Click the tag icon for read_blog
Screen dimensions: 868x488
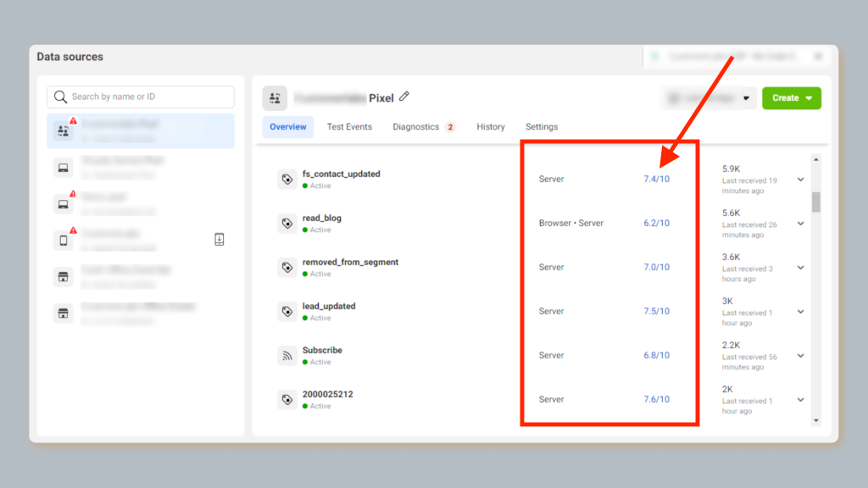tap(287, 223)
